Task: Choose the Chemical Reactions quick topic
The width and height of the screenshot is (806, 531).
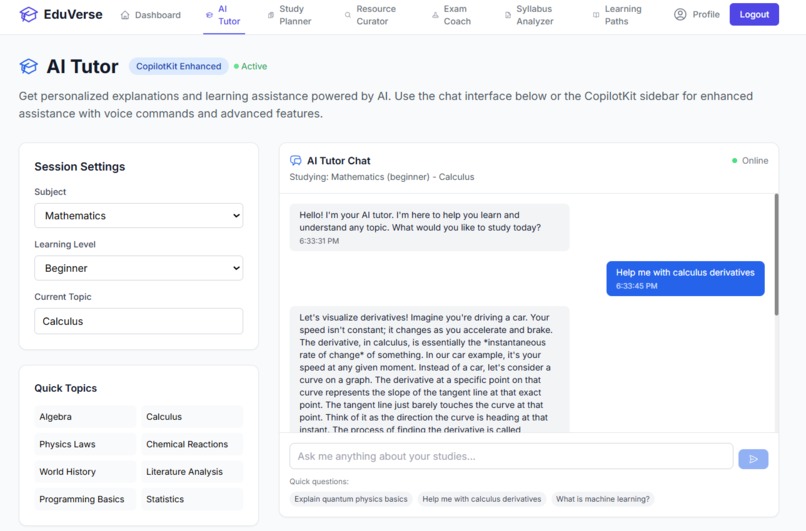Action: 192,444
